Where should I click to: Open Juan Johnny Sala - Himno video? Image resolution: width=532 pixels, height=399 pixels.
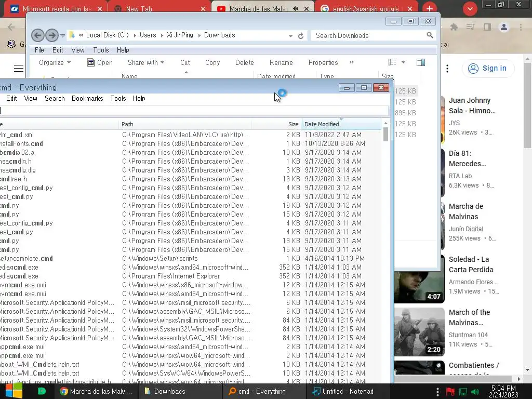tap(472, 105)
